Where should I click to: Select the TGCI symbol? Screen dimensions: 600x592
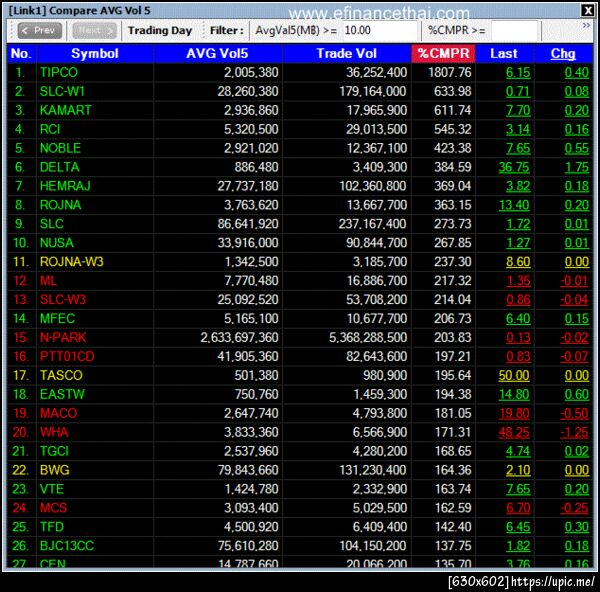(x=54, y=451)
